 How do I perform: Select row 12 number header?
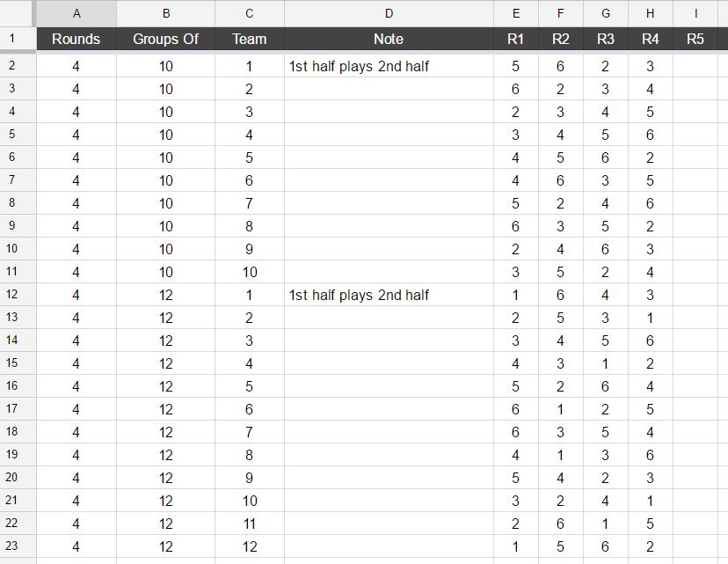point(12,295)
